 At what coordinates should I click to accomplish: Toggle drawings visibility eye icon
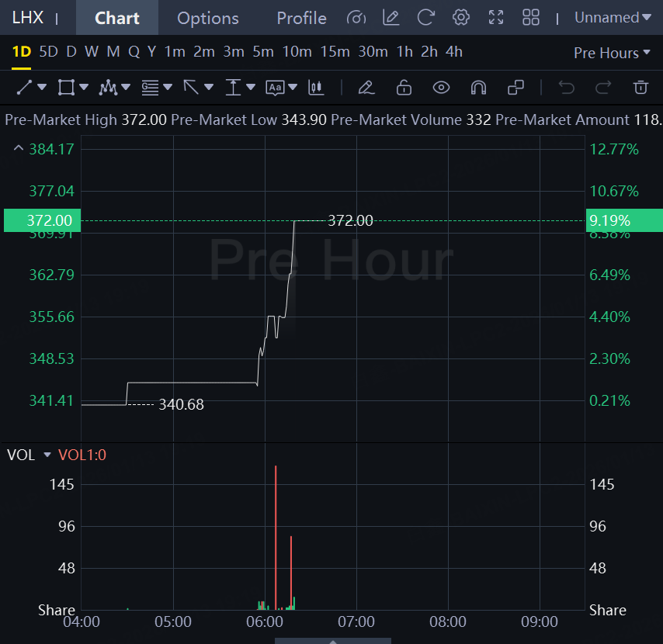click(441, 88)
